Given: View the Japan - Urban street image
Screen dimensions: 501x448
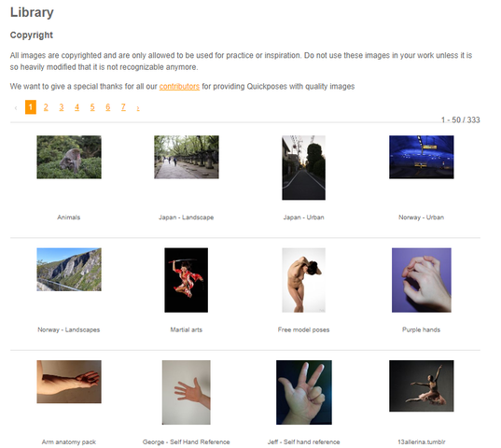Looking at the screenshot, I should point(304,168).
